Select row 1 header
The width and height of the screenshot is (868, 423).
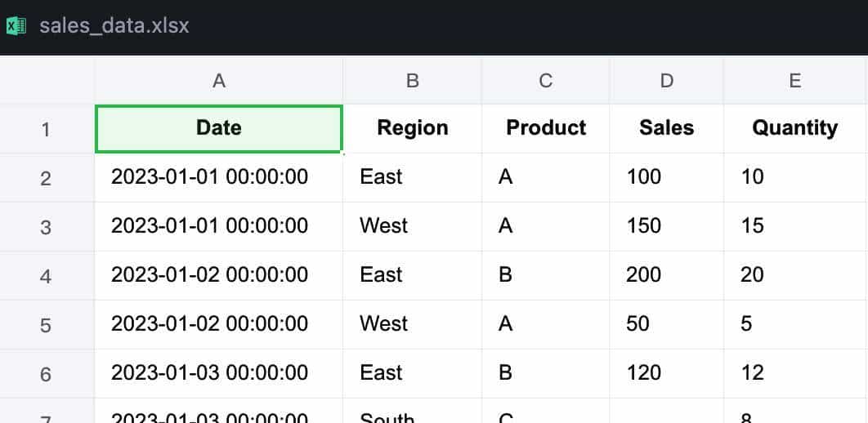(x=46, y=129)
